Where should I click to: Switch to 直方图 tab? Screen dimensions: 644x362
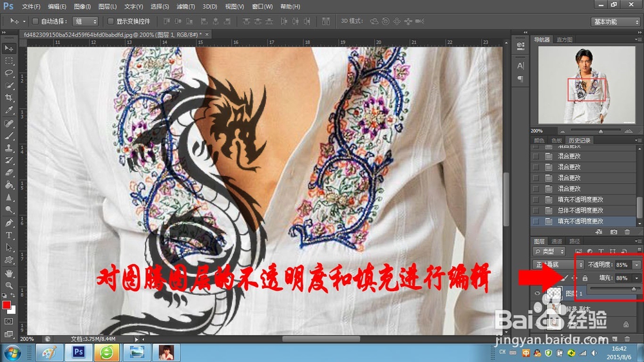tap(564, 39)
